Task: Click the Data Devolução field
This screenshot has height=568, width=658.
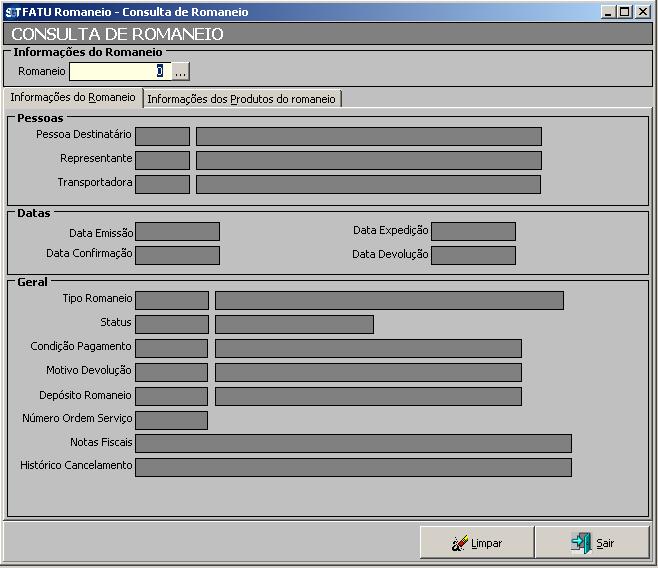Action: pos(473,255)
